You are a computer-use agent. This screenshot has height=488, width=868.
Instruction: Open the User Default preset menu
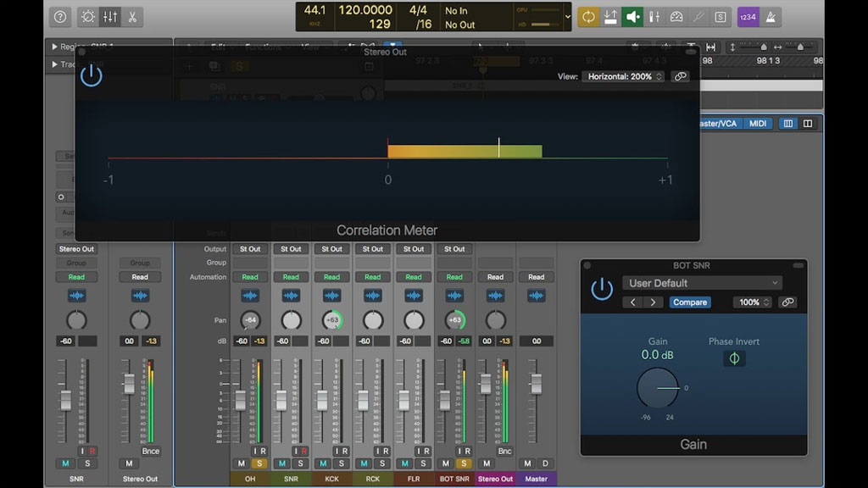pos(703,283)
